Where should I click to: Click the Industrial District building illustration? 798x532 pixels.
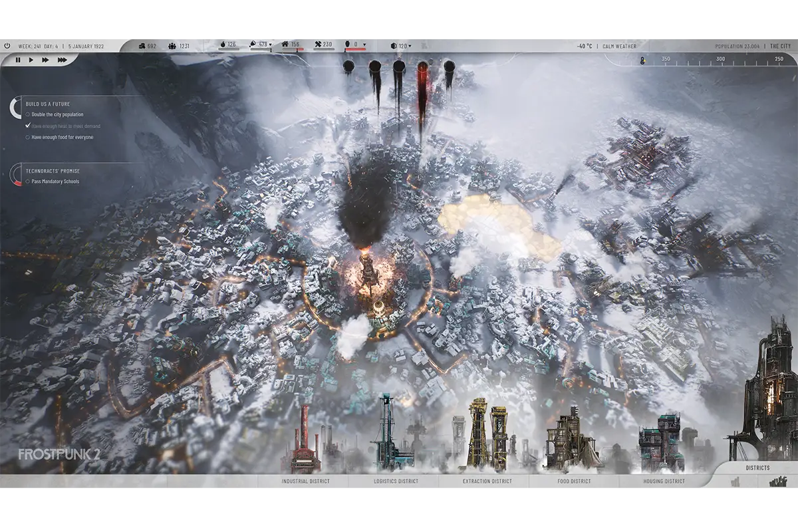click(x=305, y=440)
